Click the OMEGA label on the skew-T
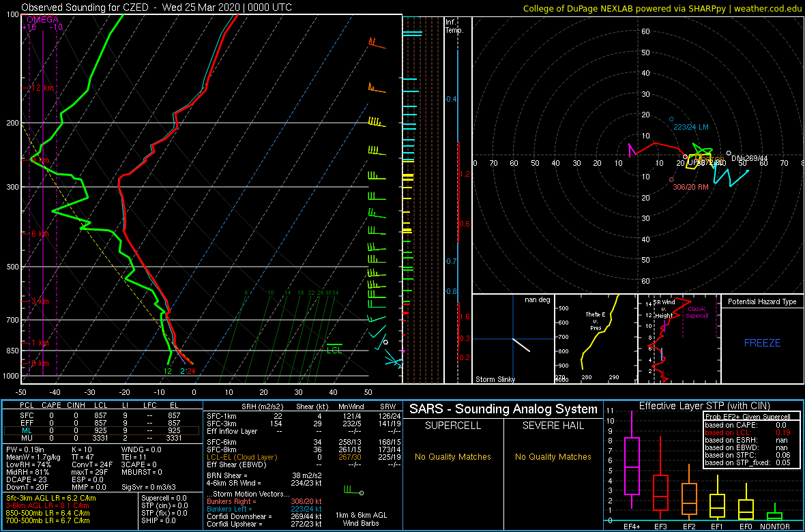The image size is (805, 532). 42,20
